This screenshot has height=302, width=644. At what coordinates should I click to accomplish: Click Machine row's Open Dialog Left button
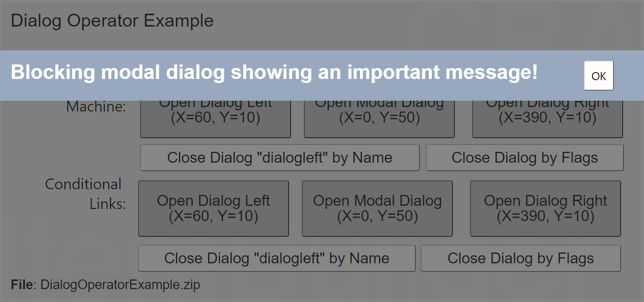tap(215, 119)
